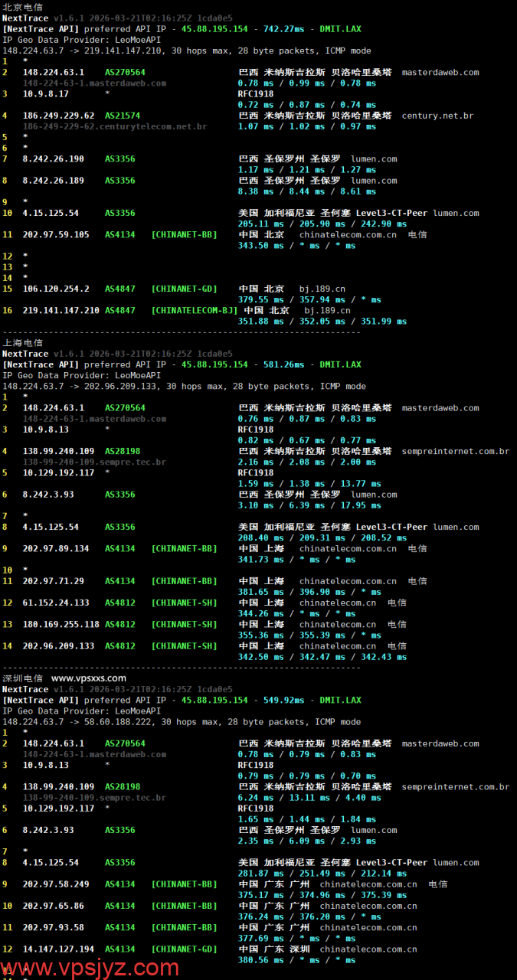Select the 深圳电信 section heading
The width and height of the screenshot is (517, 980).
pos(23,678)
